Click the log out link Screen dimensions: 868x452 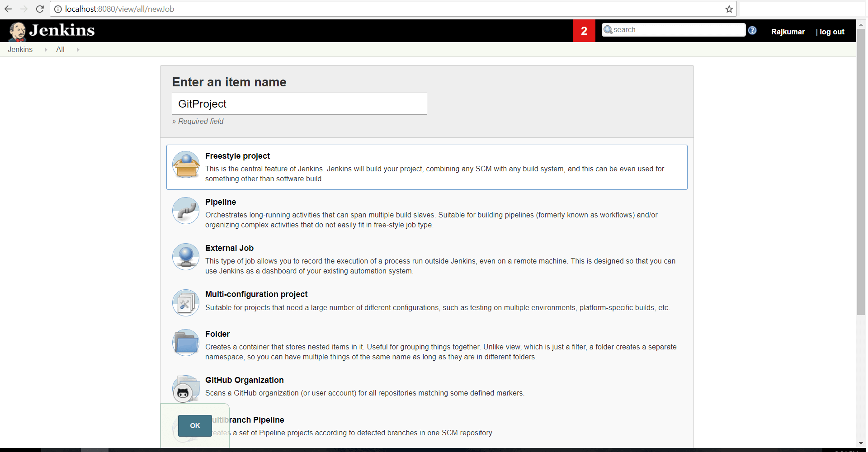point(832,32)
